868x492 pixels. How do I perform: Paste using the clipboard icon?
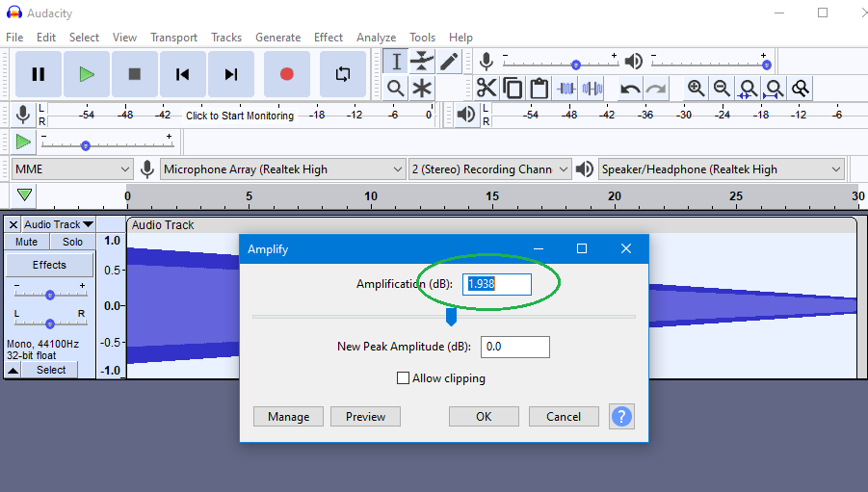539,88
